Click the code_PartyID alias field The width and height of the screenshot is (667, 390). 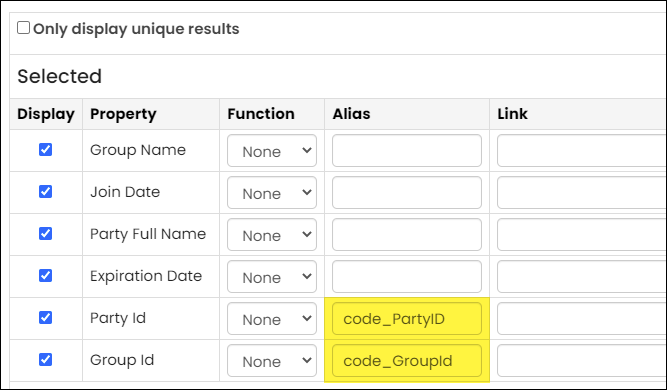tap(407, 319)
